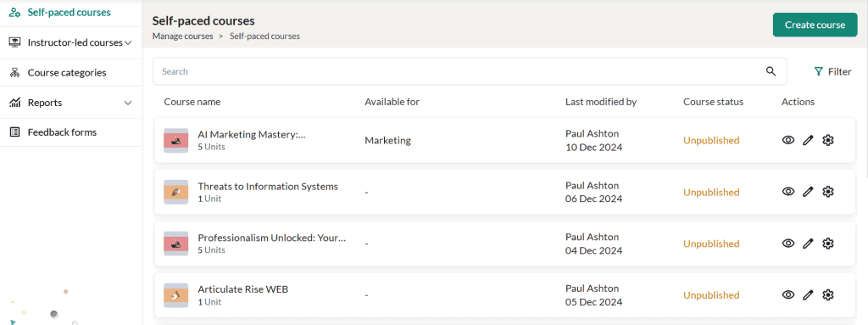This screenshot has height=325, width=868.
Task: Edit Professionalism Unlocked course with pencil icon
Action: [808, 244]
